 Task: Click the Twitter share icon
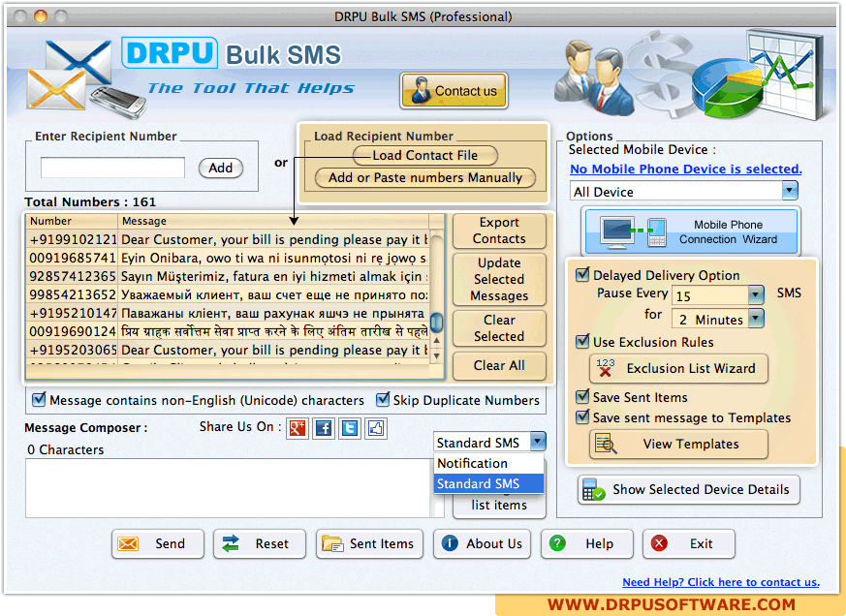[x=350, y=427]
